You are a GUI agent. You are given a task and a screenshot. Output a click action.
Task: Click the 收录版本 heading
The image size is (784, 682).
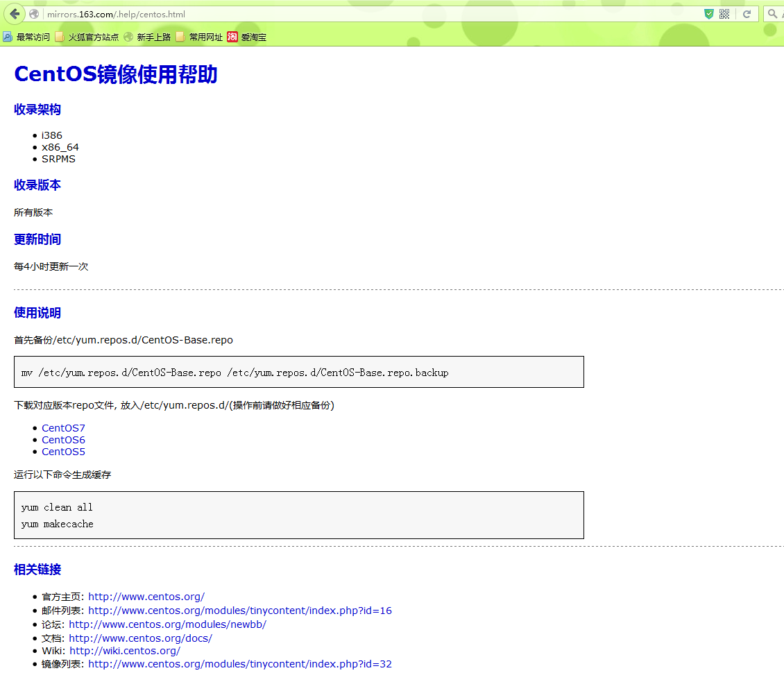(x=37, y=185)
